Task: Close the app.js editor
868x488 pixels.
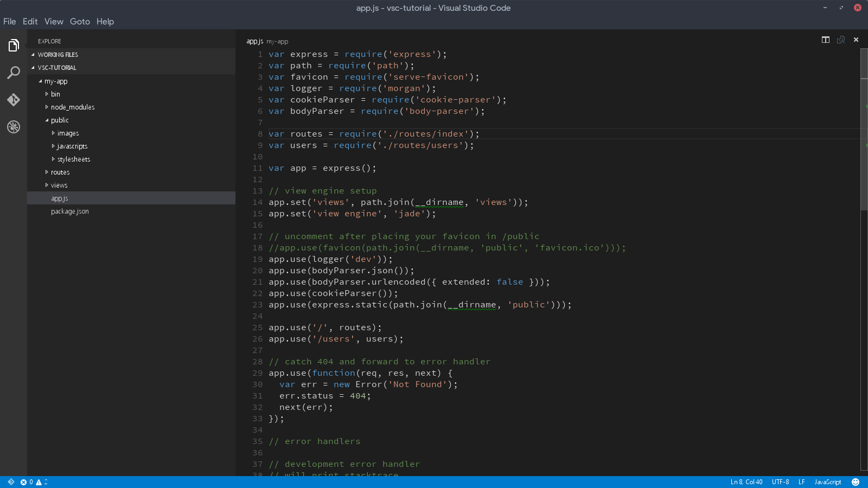Action: 856,40
